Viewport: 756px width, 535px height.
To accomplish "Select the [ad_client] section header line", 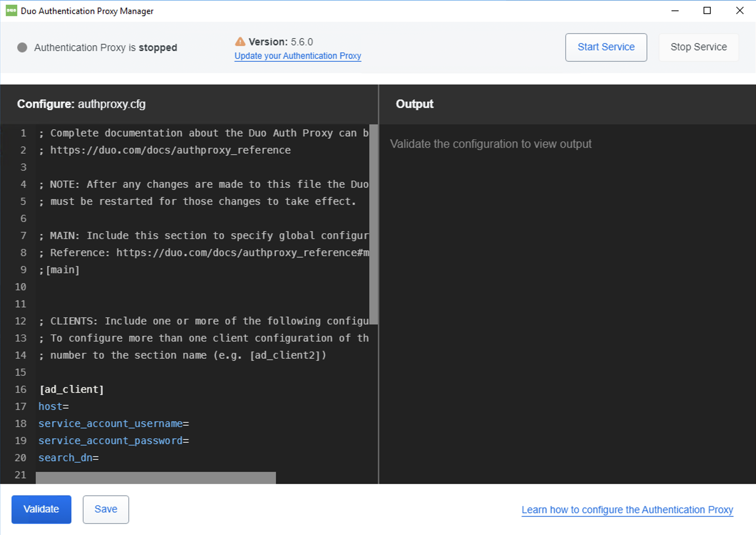I will (71, 389).
